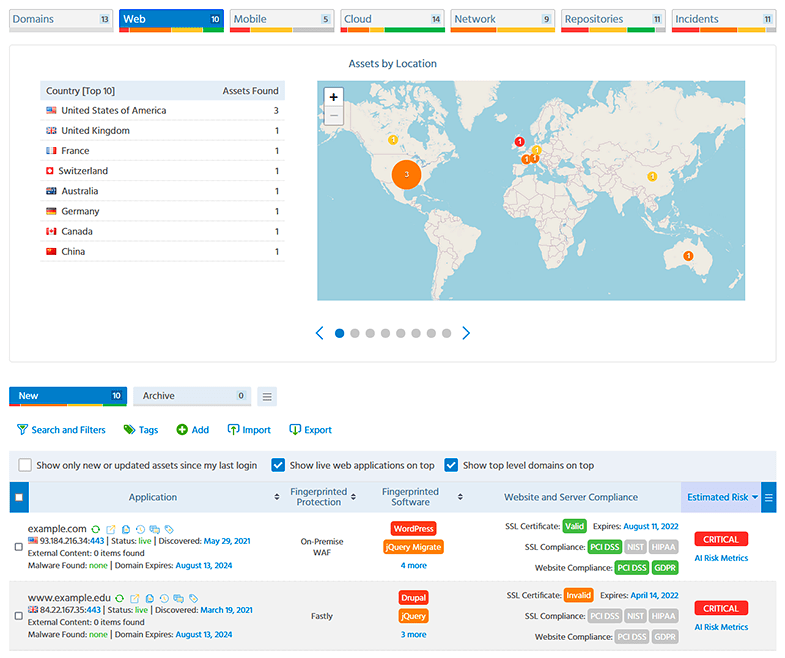The height and width of the screenshot is (658, 785).
Task: Click the refresh icon next to example.com
Action: point(95,529)
